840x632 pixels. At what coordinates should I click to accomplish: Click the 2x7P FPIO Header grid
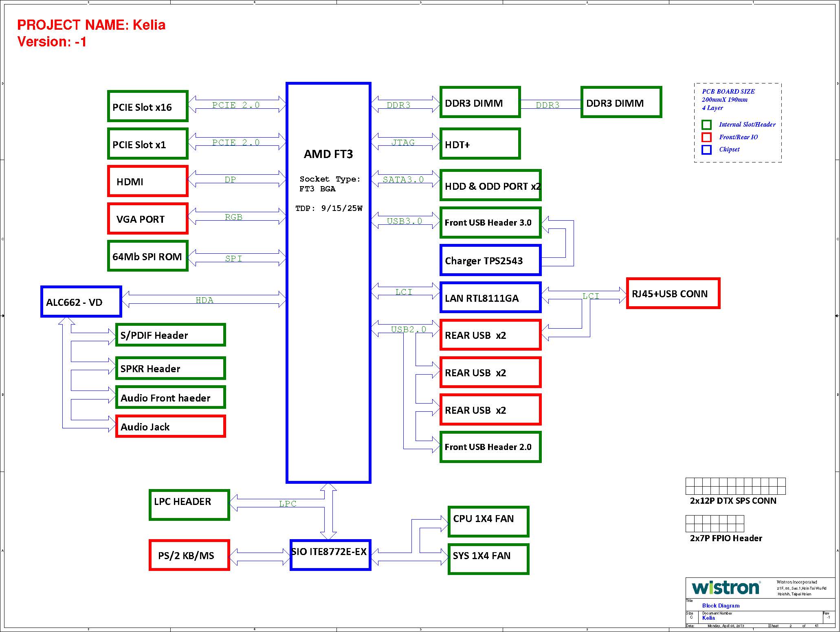(715, 524)
